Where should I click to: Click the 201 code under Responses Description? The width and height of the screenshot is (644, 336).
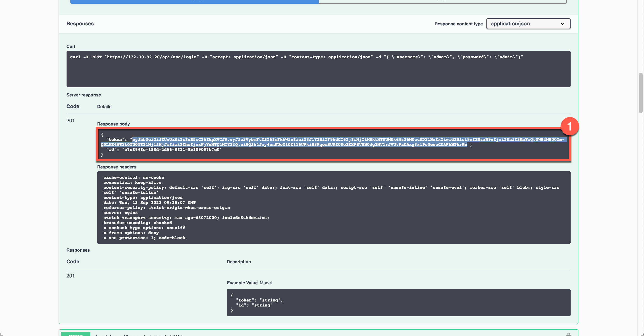click(70, 276)
